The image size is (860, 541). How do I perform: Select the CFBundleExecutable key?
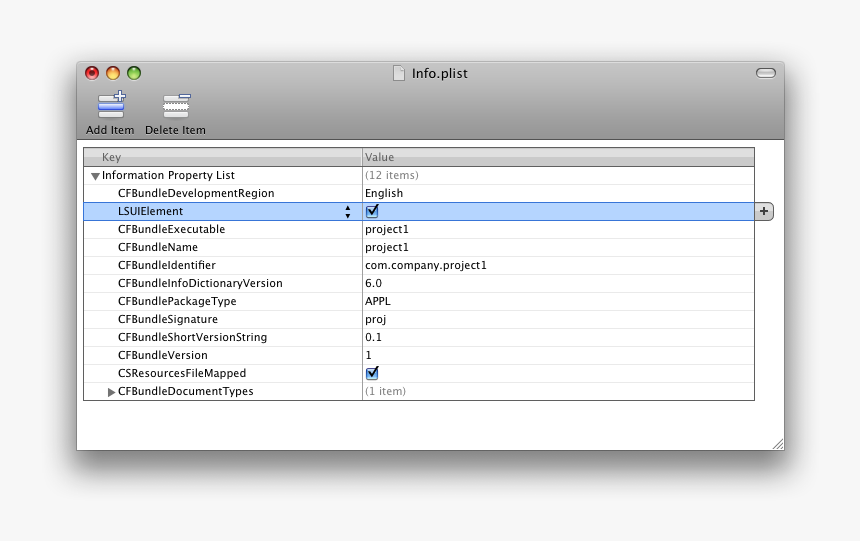[171, 229]
